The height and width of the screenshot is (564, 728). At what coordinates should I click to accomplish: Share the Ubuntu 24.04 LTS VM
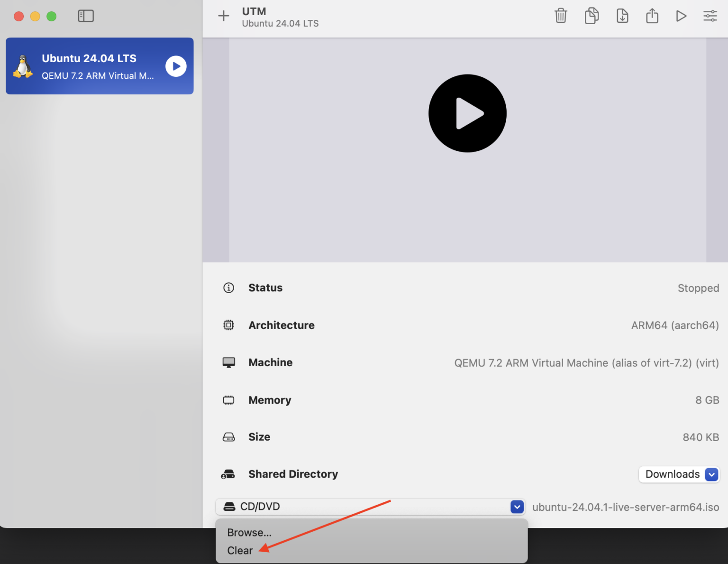tap(652, 16)
